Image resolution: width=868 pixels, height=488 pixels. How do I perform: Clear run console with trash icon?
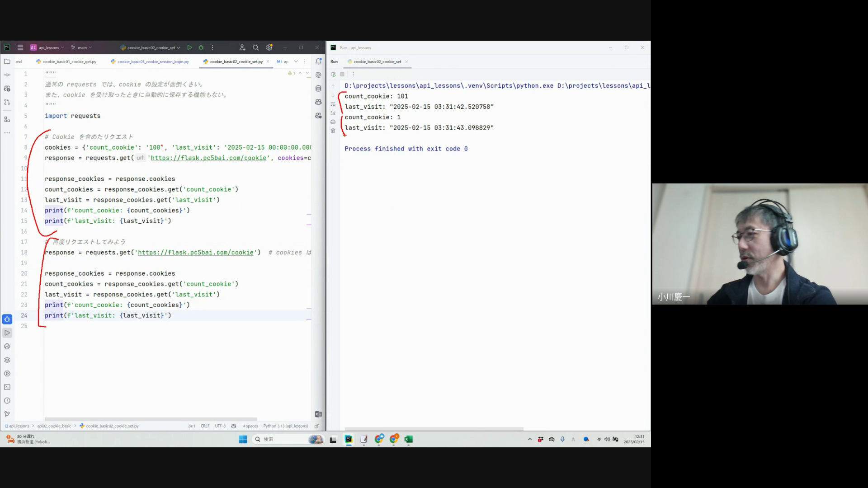(333, 131)
